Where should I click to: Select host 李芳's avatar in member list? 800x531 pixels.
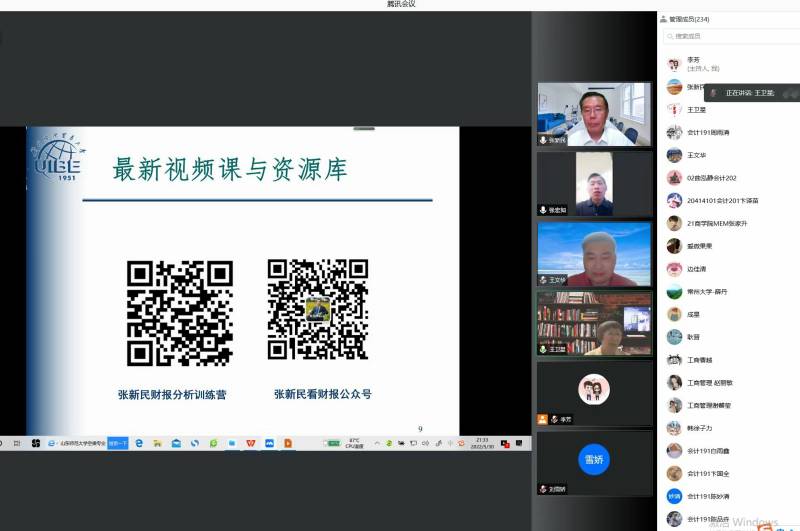pyautogui.click(x=674, y=64)
